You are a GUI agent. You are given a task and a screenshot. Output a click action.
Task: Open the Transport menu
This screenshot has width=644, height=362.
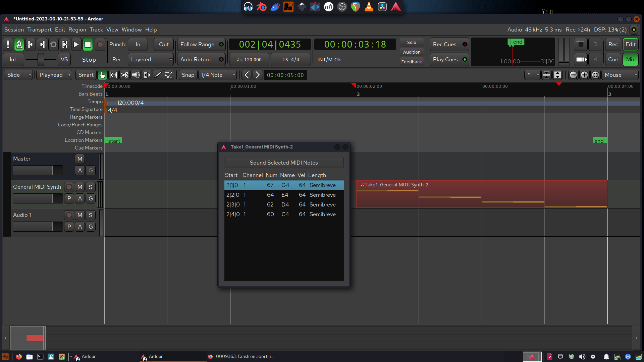click(x=39, y=29)
